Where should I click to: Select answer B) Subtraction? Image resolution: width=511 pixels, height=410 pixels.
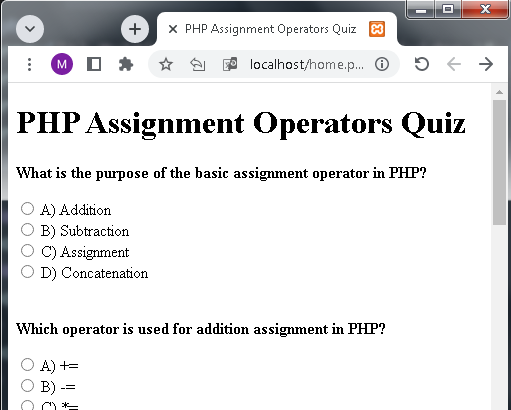point(27,230)
